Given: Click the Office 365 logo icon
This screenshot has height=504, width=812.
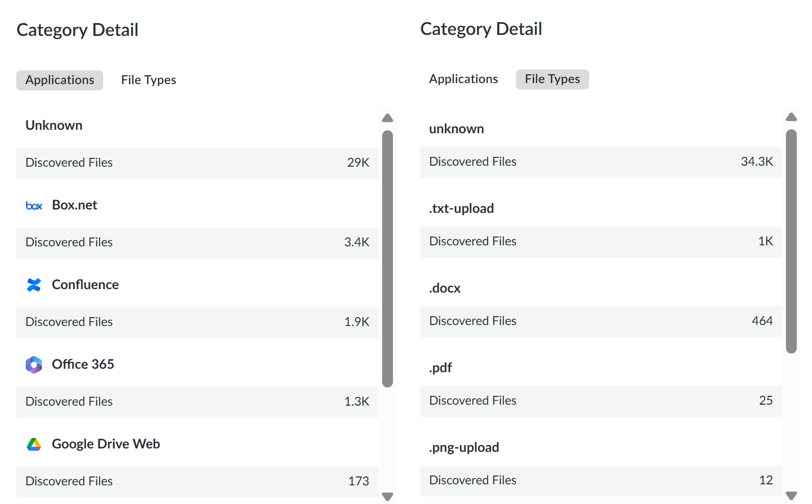Looking at the screenshot, I should tap(34, 364).
